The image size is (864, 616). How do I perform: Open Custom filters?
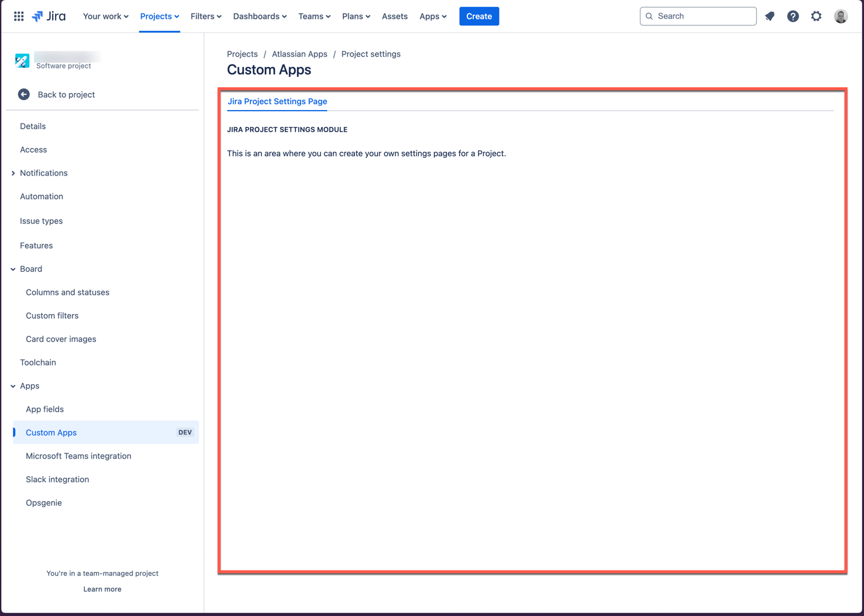pyautogui.click(x=52, y=316)
